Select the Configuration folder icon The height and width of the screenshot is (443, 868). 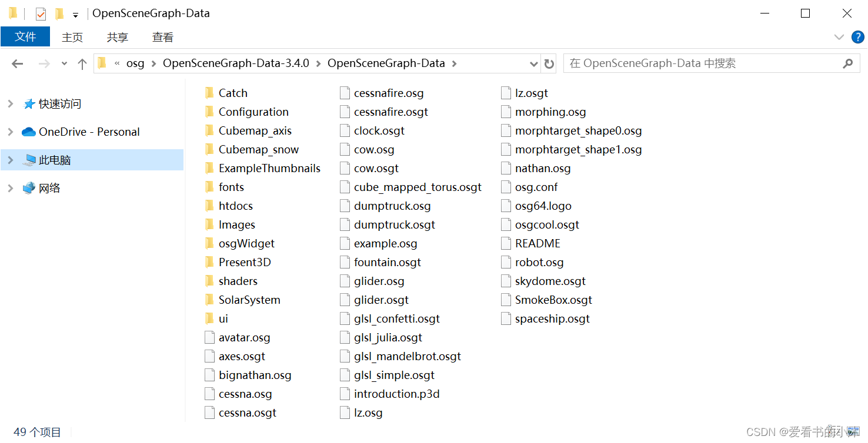[x=209, y=112]
